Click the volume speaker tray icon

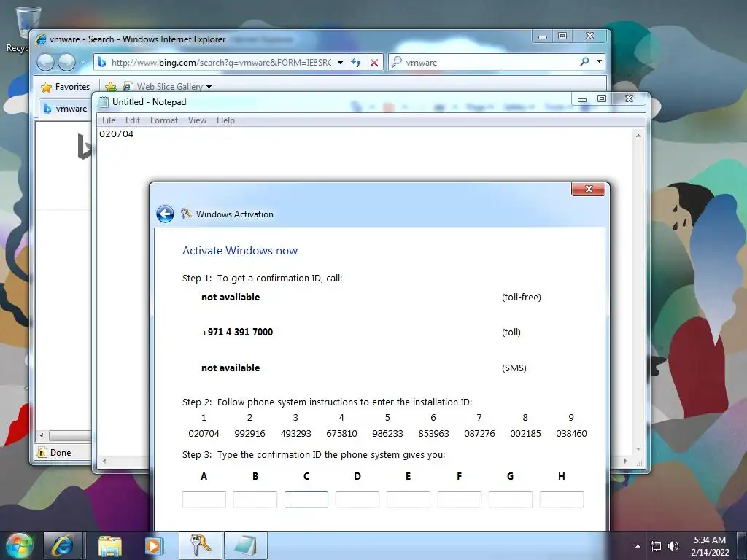click(x=673, y=546)
